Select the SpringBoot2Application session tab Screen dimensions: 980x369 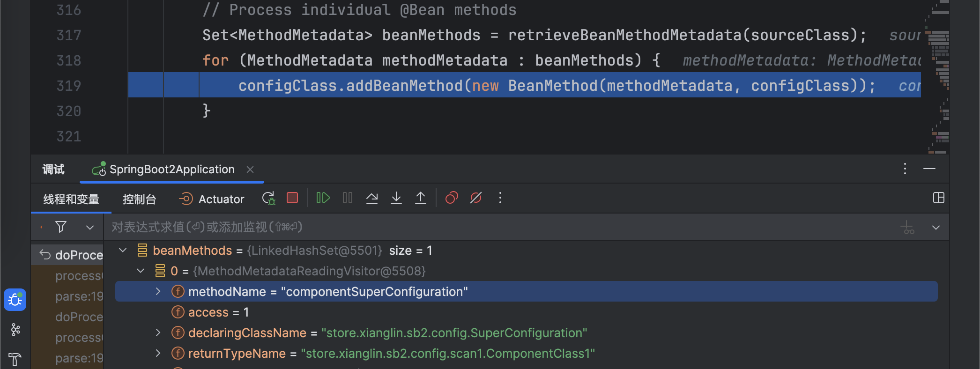click(x=172, y=170)
